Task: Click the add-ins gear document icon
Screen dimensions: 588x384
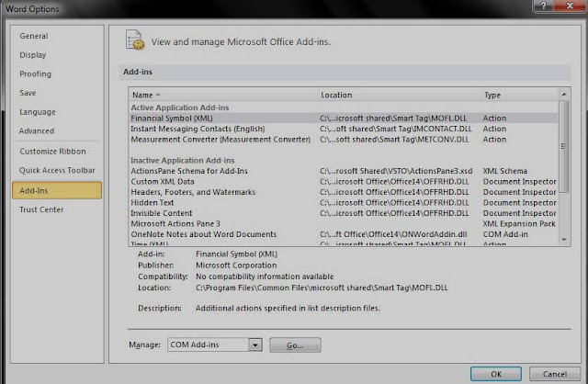Action: [x=135, y=40]
